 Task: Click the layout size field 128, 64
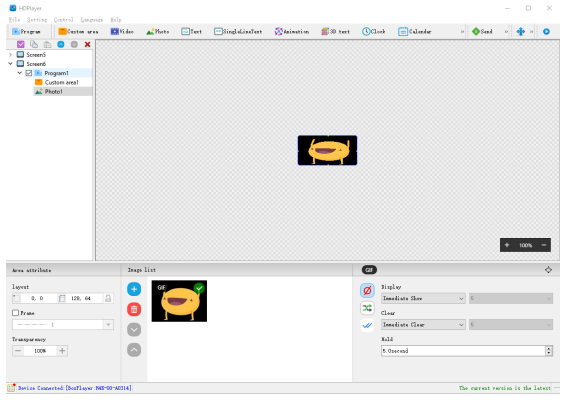[81, 298]
